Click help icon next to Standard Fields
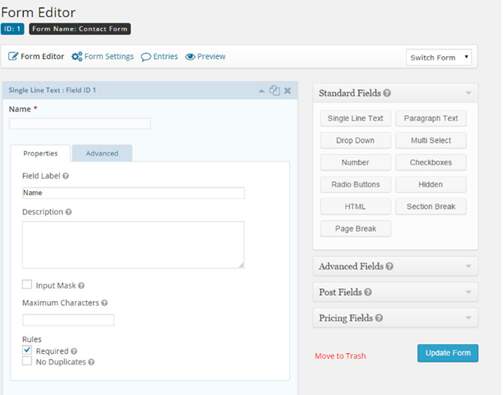The width and height of the screenshot is (503, 395). (x=387, y=93)
